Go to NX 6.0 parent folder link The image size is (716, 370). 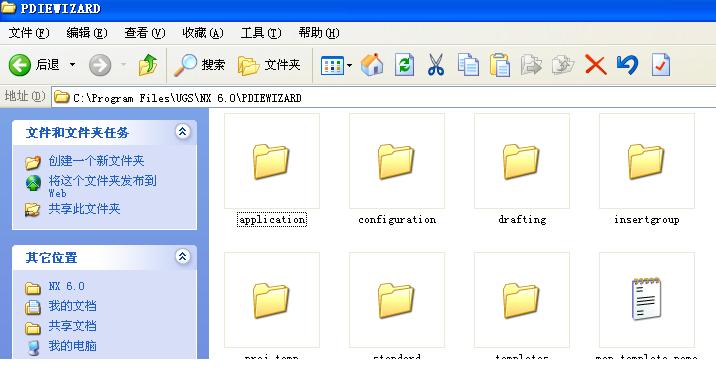tap(67, 286)
